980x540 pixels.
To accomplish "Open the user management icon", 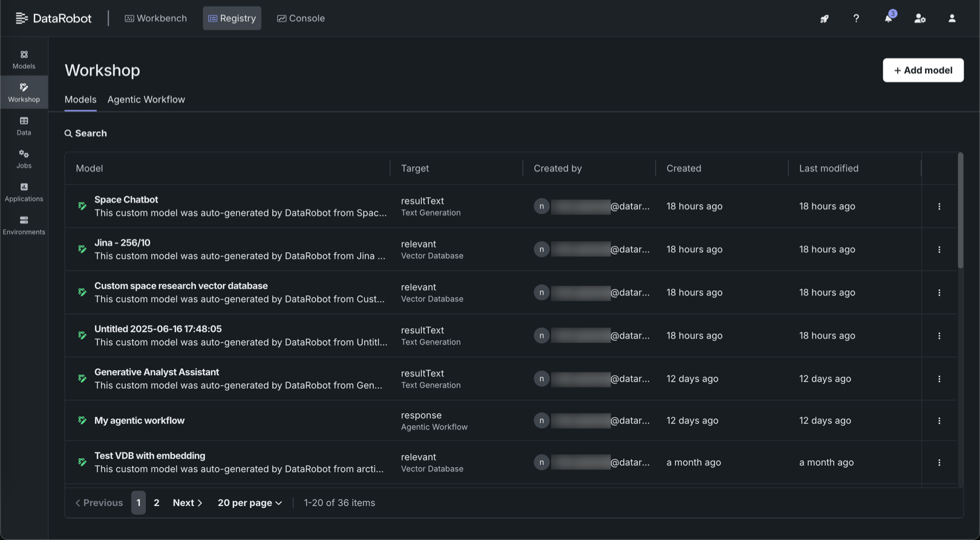I will pos(920,19).
